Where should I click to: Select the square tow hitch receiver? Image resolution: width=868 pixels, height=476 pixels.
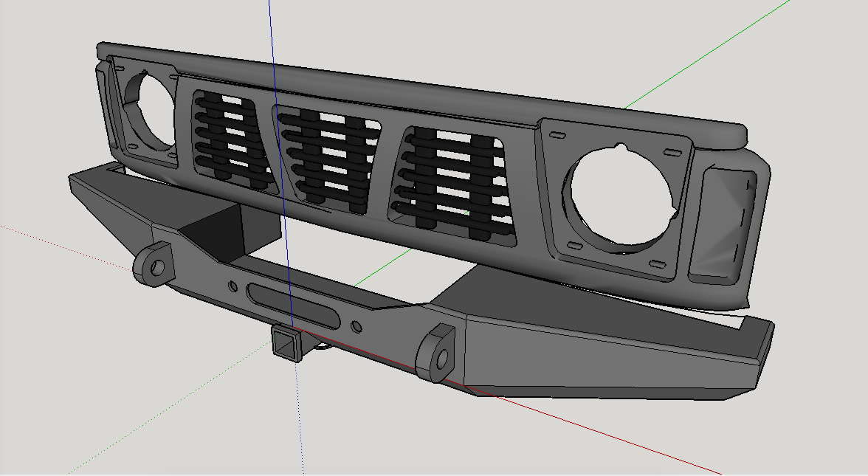coord(286,344)
